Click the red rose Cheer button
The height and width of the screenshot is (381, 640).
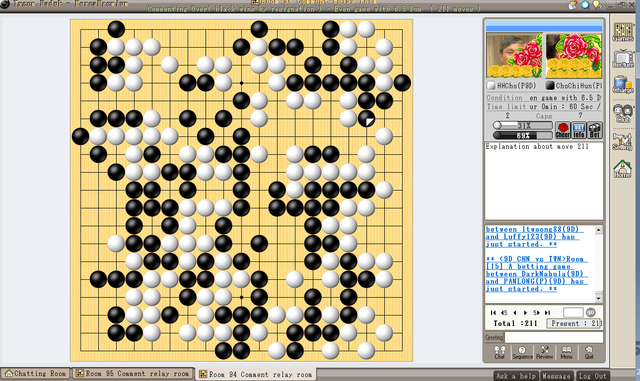point(563,130)
